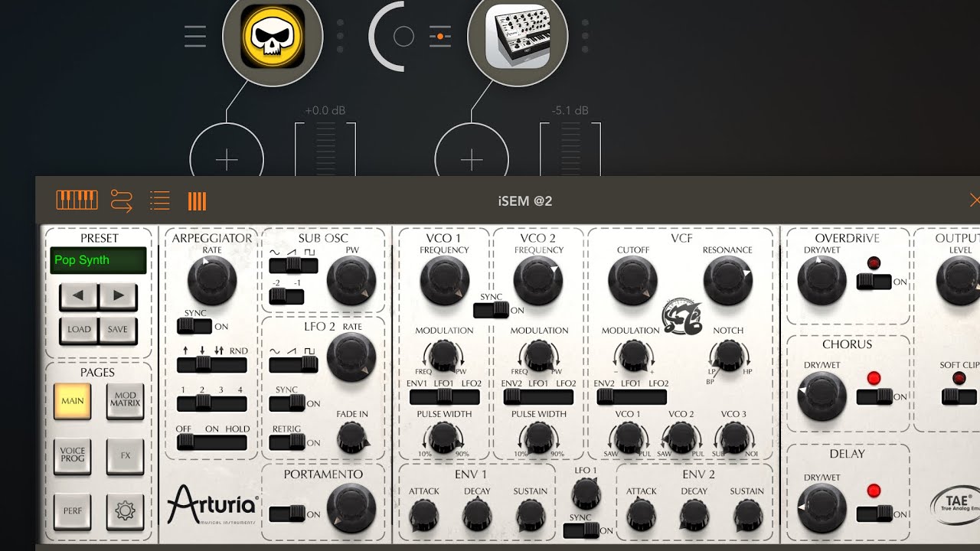Toggle the Delay On switch
Viewport: 980px width, 551px height.
point(874,513)
